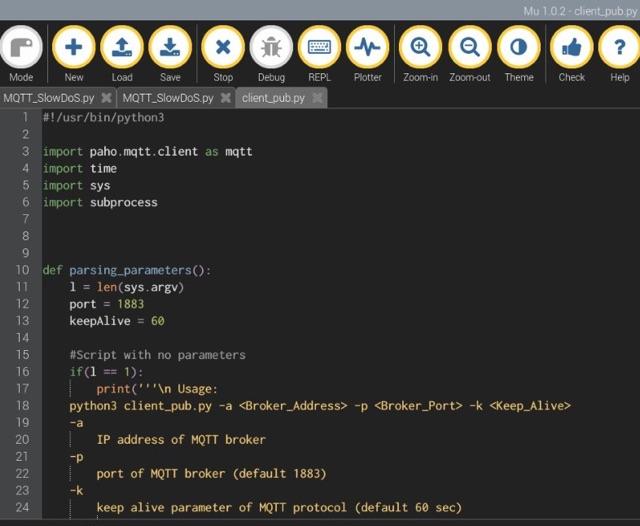Click the '-k' option on line 23
This screenshot has width=640, height=526.
(x=76, y=490)
